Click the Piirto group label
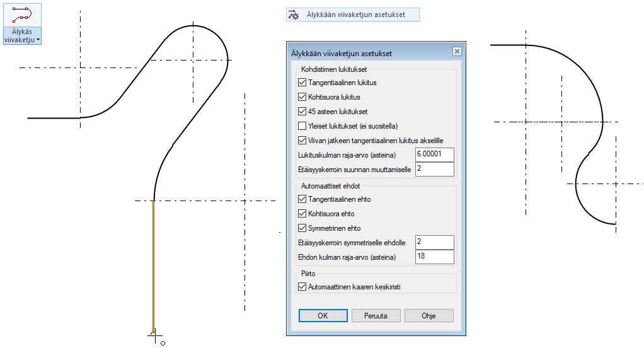 click(308, 274)
